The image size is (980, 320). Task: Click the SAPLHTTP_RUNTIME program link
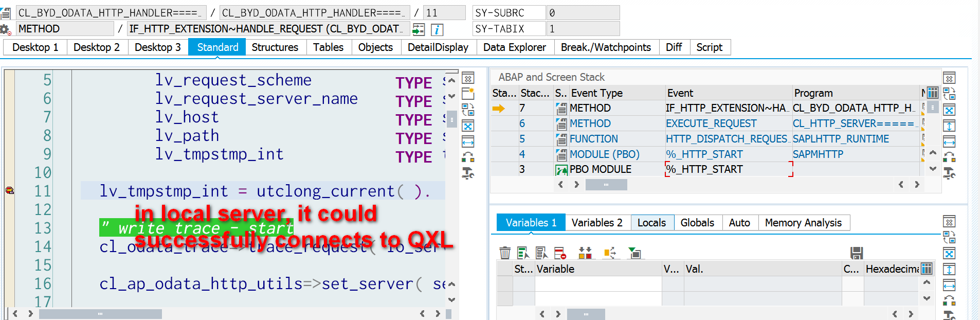coord(841,139)
